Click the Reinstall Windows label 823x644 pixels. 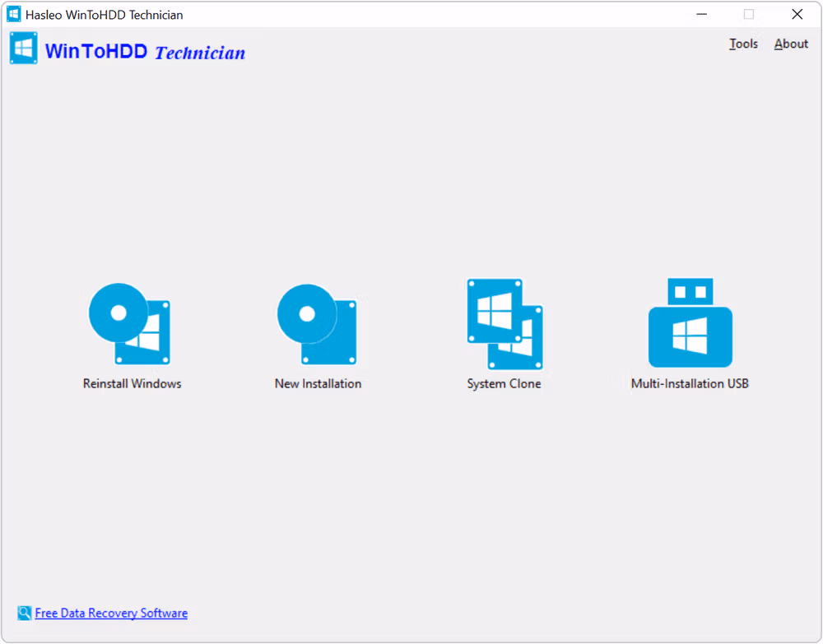133,383
